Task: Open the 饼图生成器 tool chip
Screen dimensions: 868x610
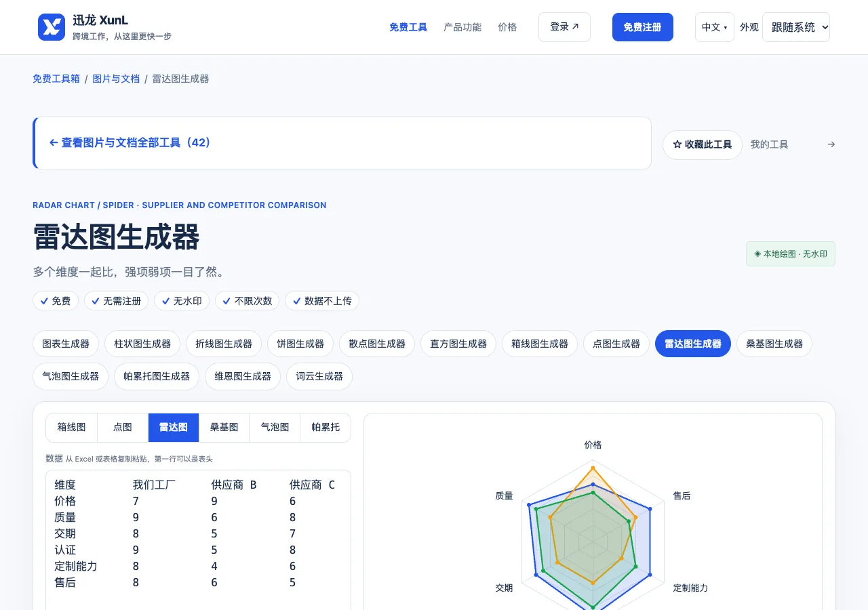Action: 300,344
